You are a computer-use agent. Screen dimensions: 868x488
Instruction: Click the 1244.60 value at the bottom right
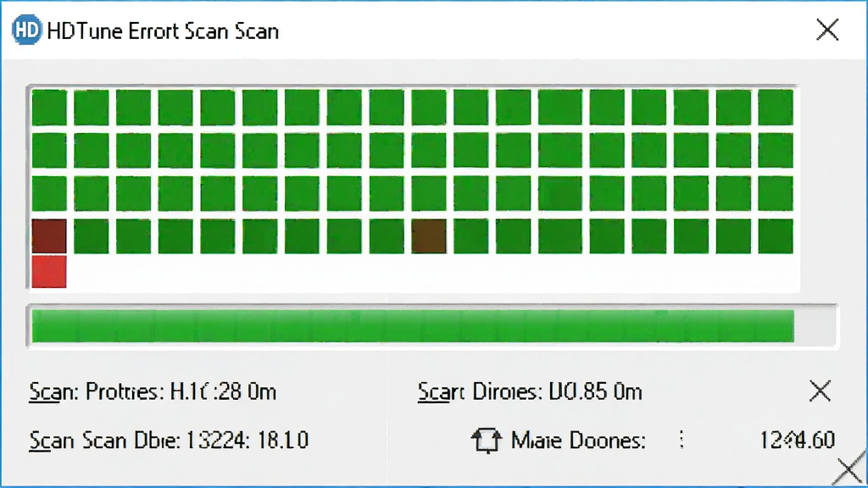click(797, 441)
